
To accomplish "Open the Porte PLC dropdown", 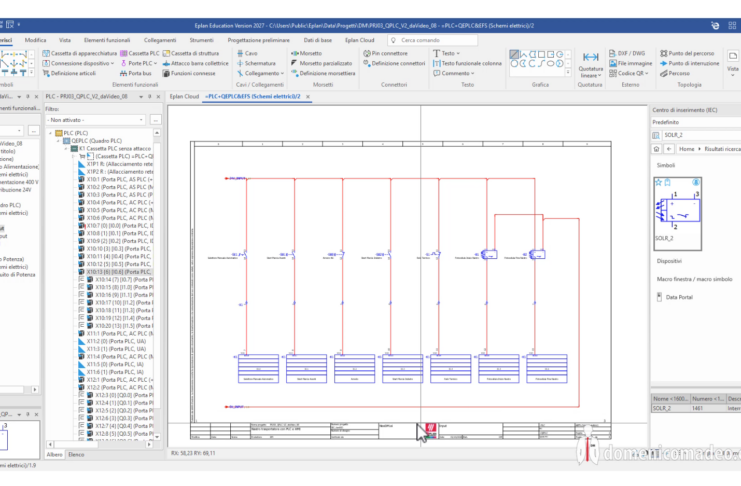I will pyautogui.click(x=155, y=63).
